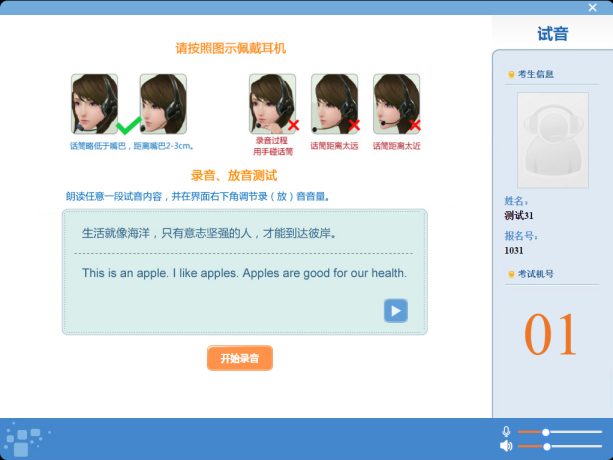This screenshot has width=613, height=460.
Task: Click the 录音过程用手碰话筒 wrong example image
Action: click(x=272, y=104)
